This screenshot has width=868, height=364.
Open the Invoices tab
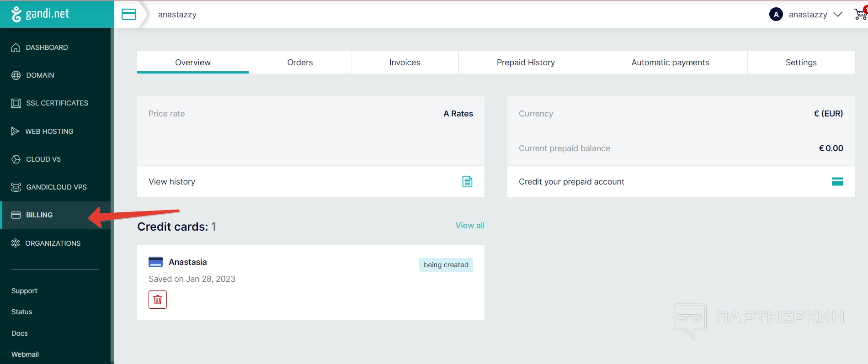tap(405, 62)
